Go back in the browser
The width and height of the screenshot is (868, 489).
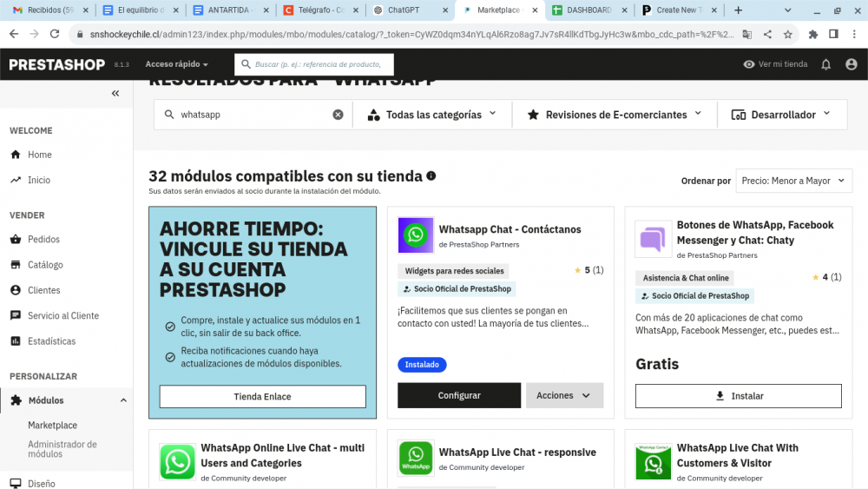14,35
